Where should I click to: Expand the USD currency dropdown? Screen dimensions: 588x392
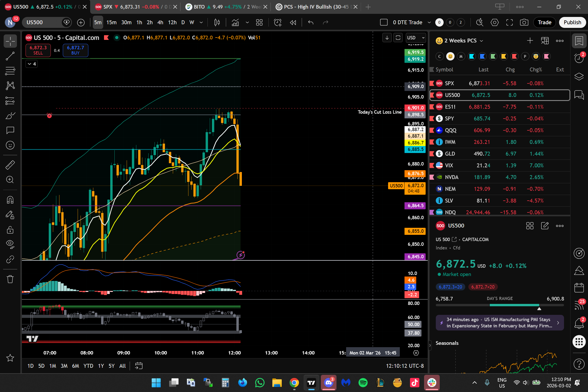coord(416,38)
